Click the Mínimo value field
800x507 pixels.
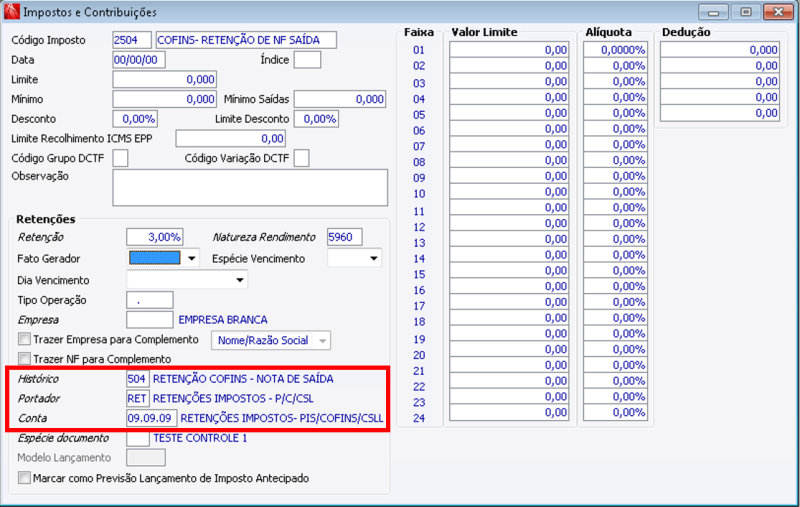pos(165,99)
